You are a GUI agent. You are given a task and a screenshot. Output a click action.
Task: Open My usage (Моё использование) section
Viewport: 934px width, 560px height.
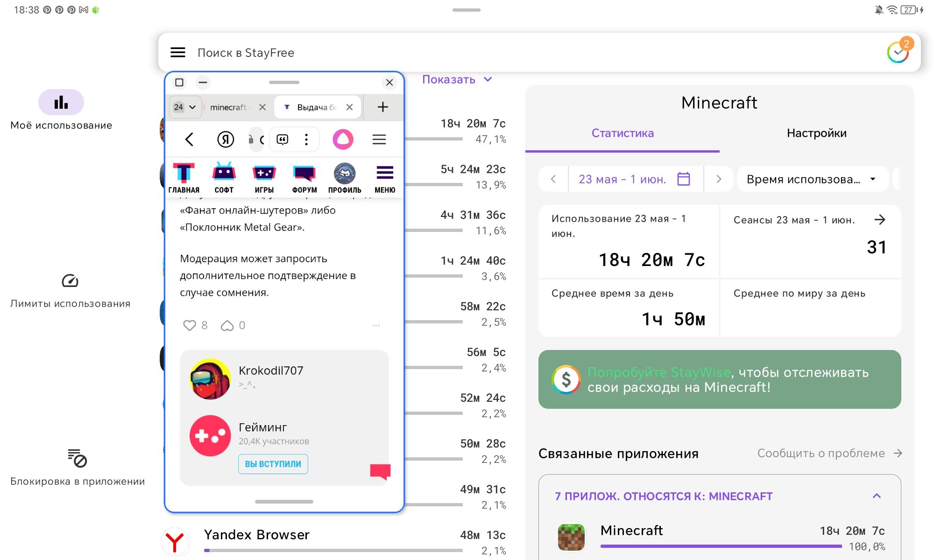click(x=61, y=110)
